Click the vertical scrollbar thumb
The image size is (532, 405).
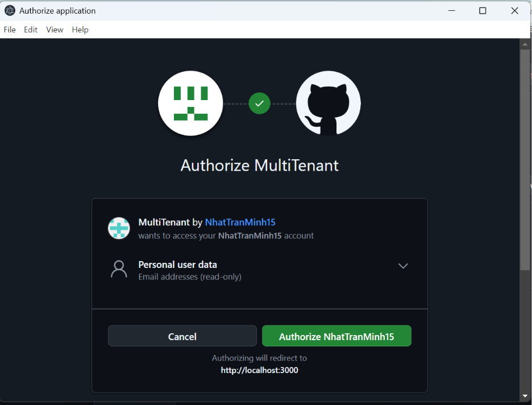525,159
